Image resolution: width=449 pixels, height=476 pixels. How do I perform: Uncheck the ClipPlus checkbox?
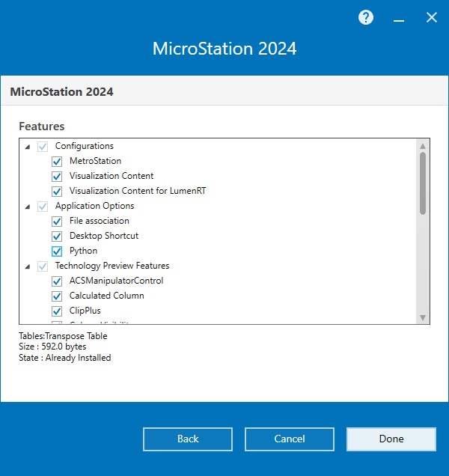tap(57, 311)
